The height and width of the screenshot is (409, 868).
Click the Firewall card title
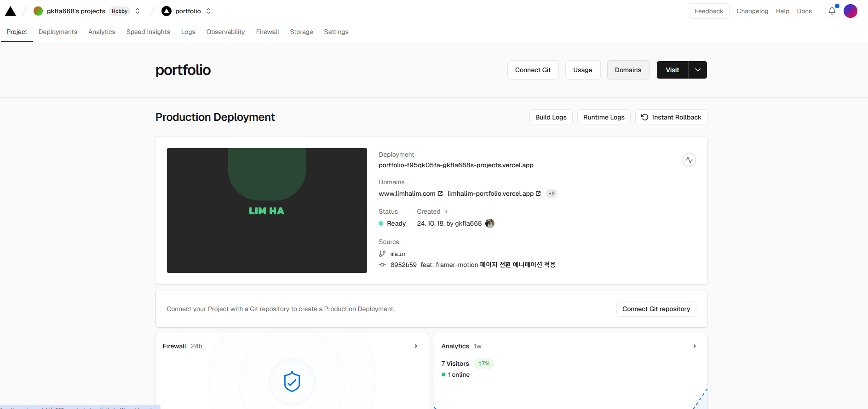174,346
